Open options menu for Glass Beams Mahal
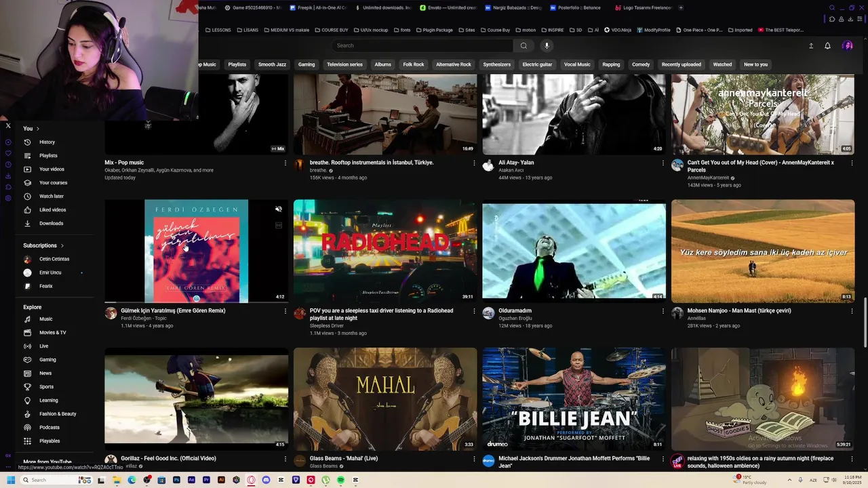Image resolution: width=868 pixels, height=488 pixels. (x=474, y=459)
